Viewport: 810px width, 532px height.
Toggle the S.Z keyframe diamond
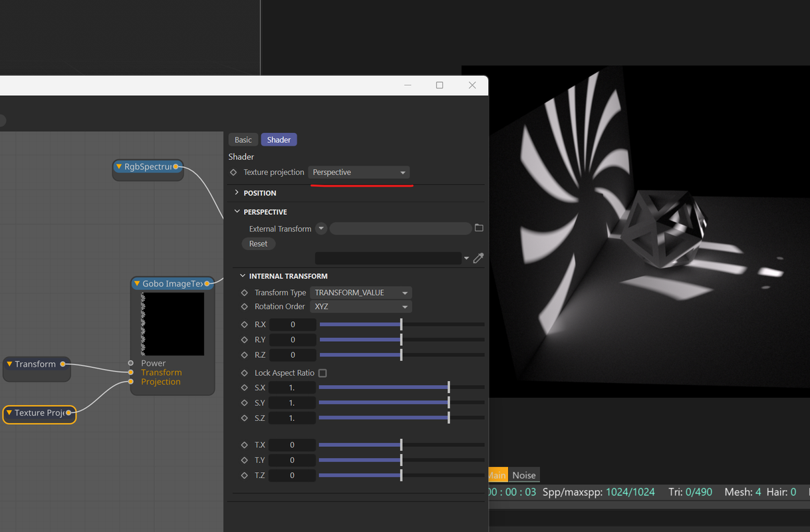pyautogui.click(x=244, y=418)
